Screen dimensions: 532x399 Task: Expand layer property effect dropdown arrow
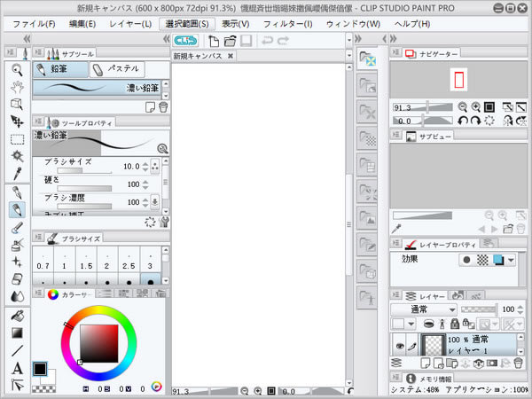[x=511, y=260]
